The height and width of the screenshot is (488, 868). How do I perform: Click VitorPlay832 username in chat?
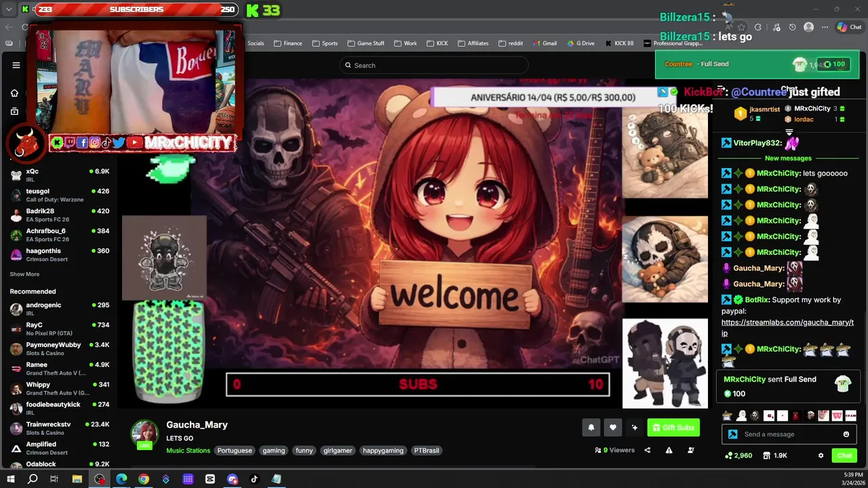[757, 143]
